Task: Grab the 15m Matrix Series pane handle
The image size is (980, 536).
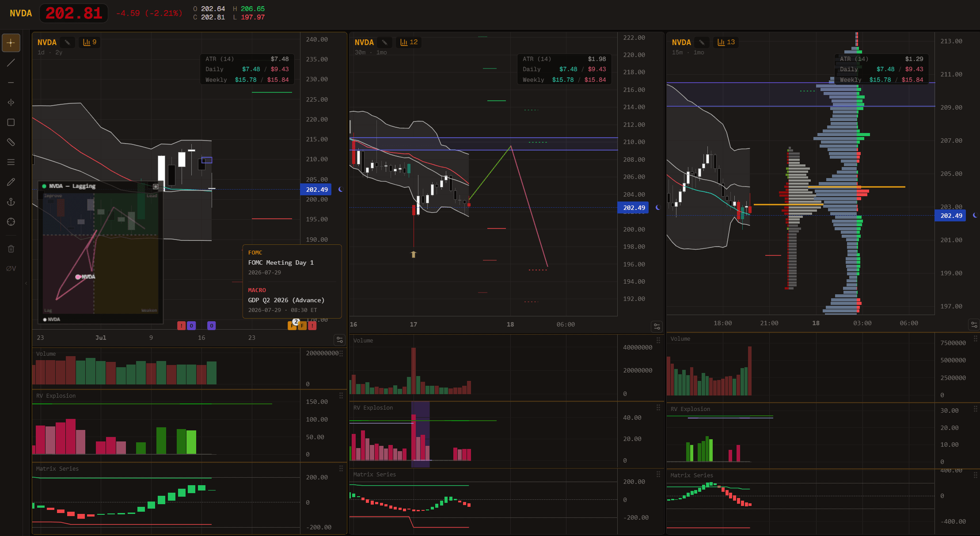Action: (x=976, y=475)
